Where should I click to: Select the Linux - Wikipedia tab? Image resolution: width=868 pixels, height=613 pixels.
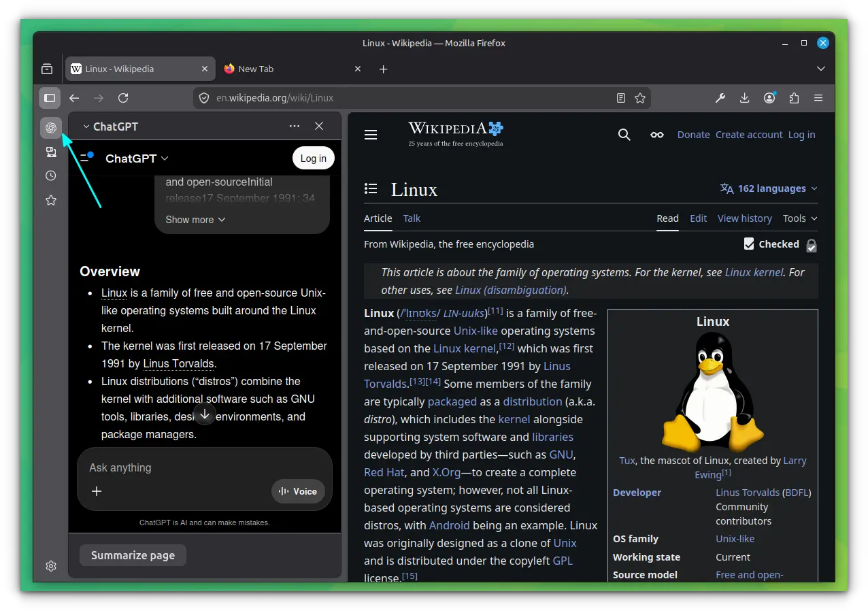pos(140,69)
